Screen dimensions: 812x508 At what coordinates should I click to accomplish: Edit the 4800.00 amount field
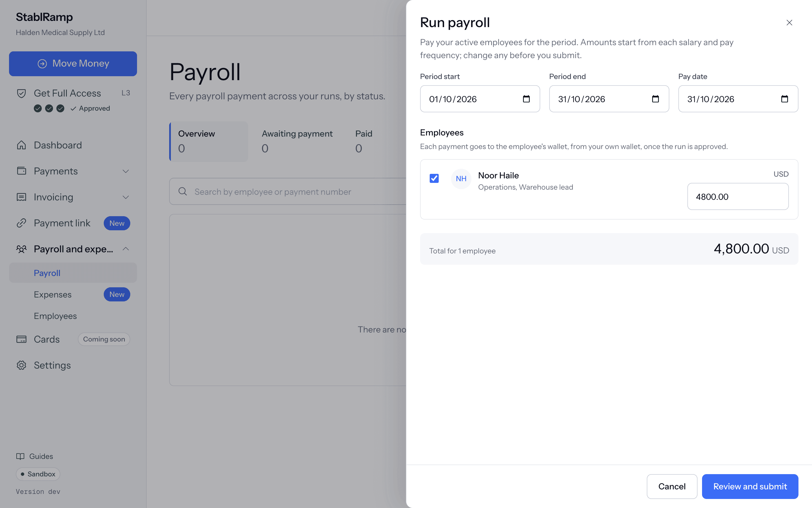(738, 196)
